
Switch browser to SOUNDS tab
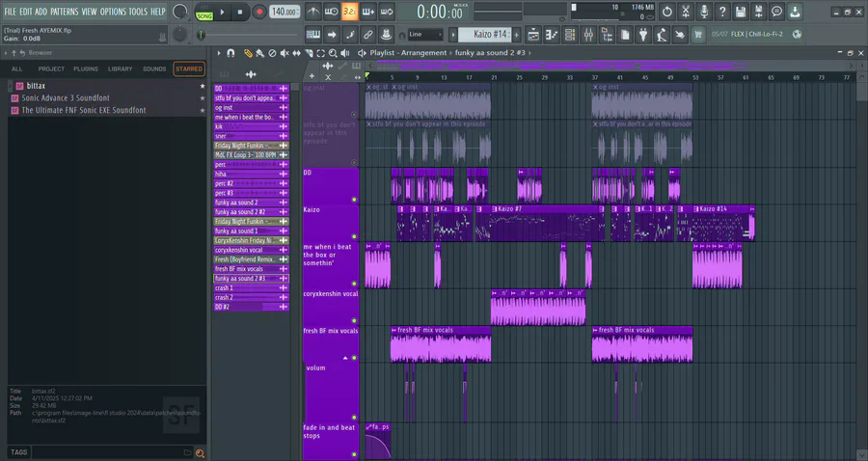154,69
